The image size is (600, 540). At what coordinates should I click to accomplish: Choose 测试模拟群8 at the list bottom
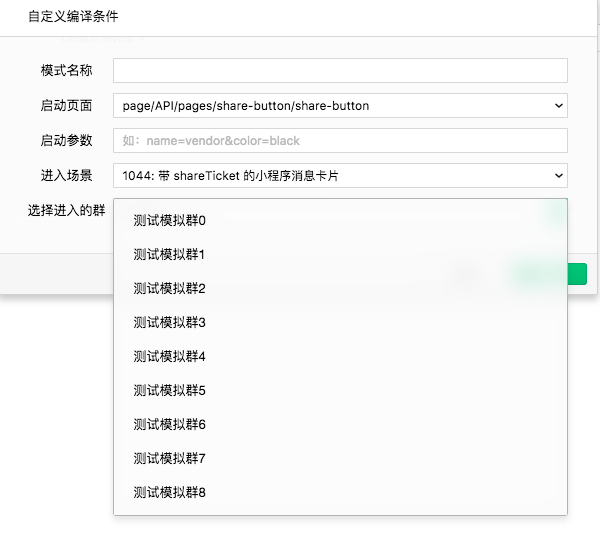pos(169,493)
